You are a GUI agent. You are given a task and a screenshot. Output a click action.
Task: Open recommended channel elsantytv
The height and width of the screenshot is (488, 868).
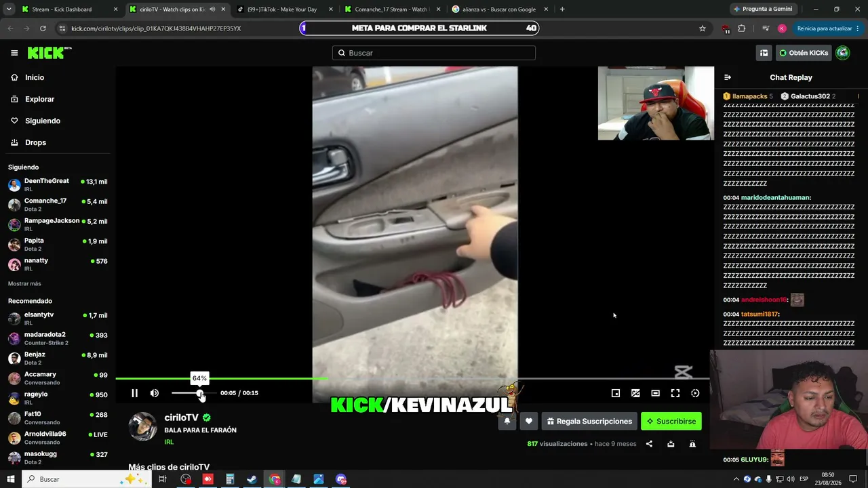click(x=58, y=319)
